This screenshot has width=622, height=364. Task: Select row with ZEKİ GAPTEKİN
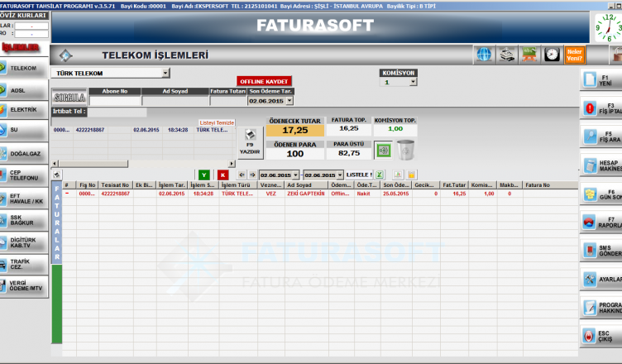click(320, 194)
